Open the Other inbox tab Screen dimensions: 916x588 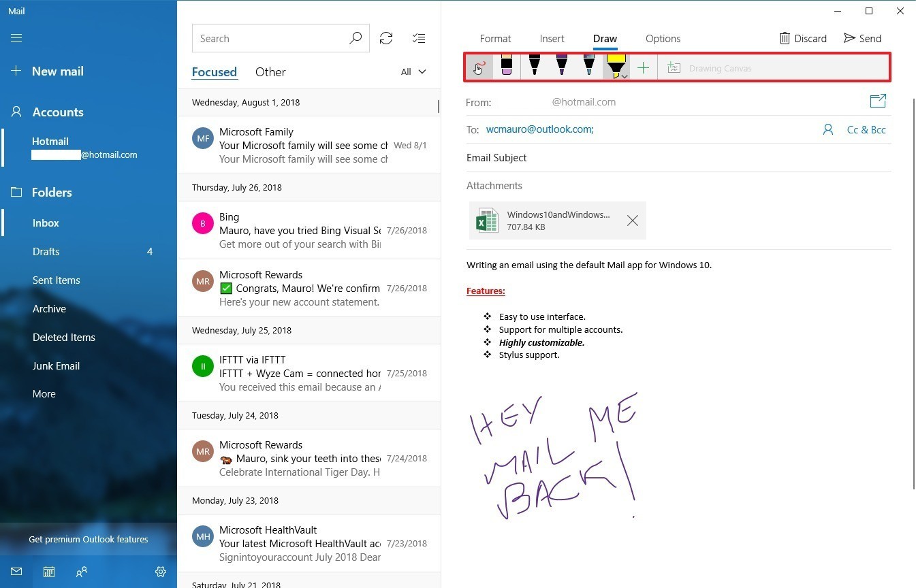[x=270, y=71]
